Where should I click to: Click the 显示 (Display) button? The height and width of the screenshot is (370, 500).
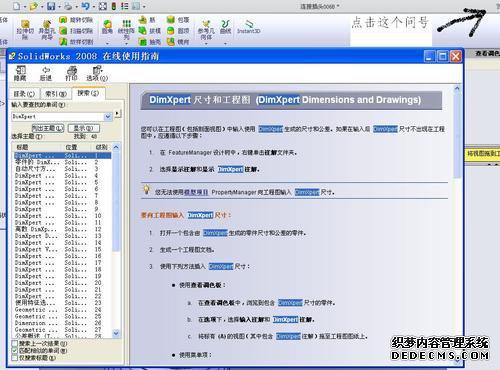coord(84,128)
